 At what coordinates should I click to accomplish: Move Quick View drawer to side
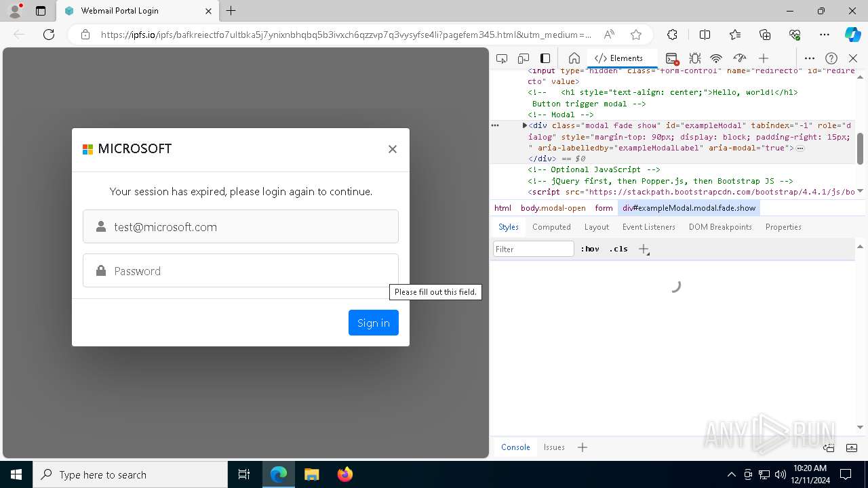829,447
